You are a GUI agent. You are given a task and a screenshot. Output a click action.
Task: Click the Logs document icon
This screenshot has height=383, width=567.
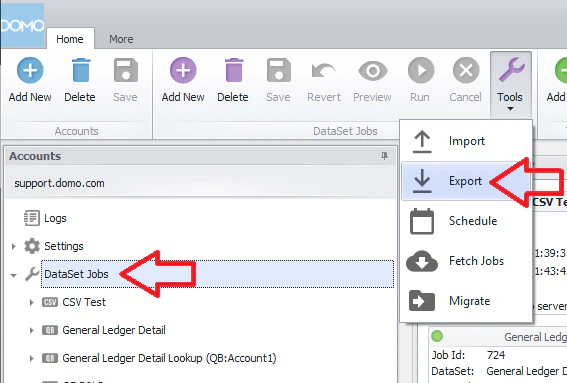pyautogui.click(x=32, y=218)
